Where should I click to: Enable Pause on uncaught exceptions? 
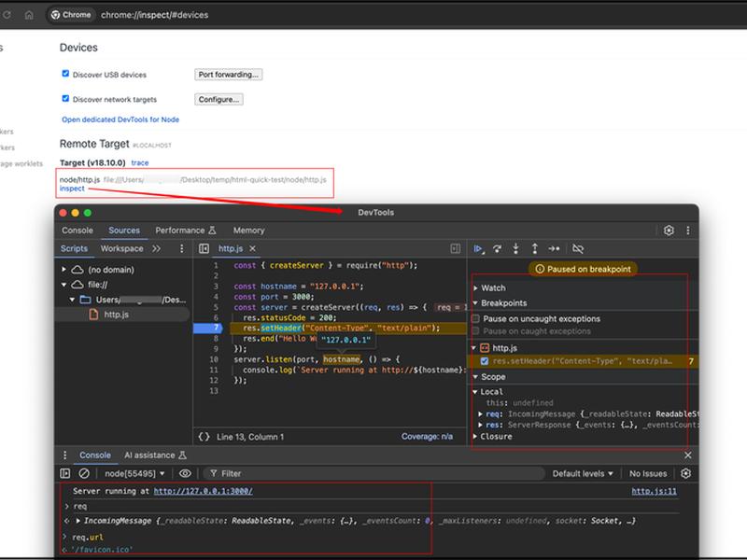point(475,318)
